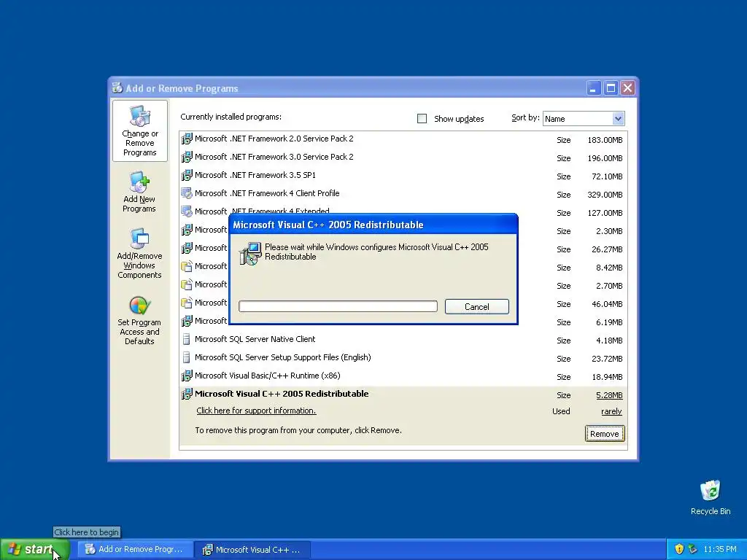Maximize the Add or Remove Programs window
This screenshot has width=747, height=560.
click(x=611, y=88)
